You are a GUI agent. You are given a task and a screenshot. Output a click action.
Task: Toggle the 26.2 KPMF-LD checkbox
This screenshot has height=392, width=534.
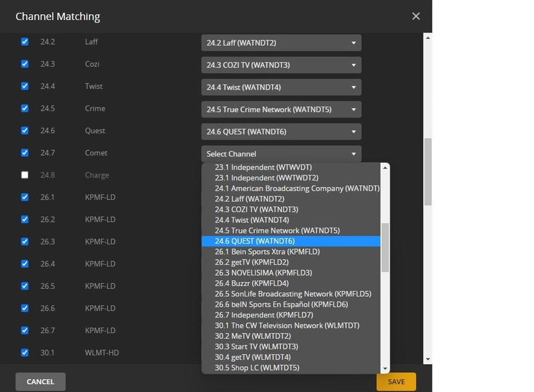(25, 219)
